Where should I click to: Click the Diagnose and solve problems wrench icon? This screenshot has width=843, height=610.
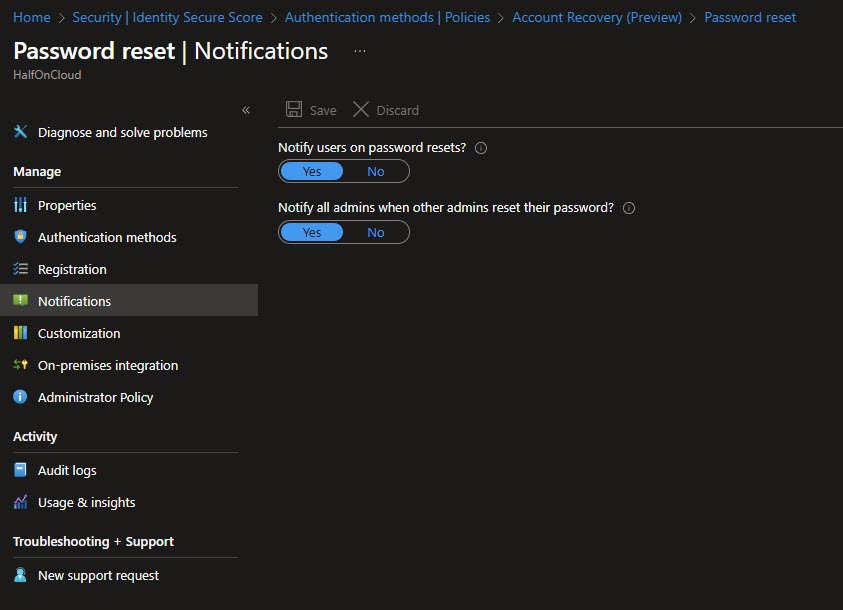(x=20, y=132)
